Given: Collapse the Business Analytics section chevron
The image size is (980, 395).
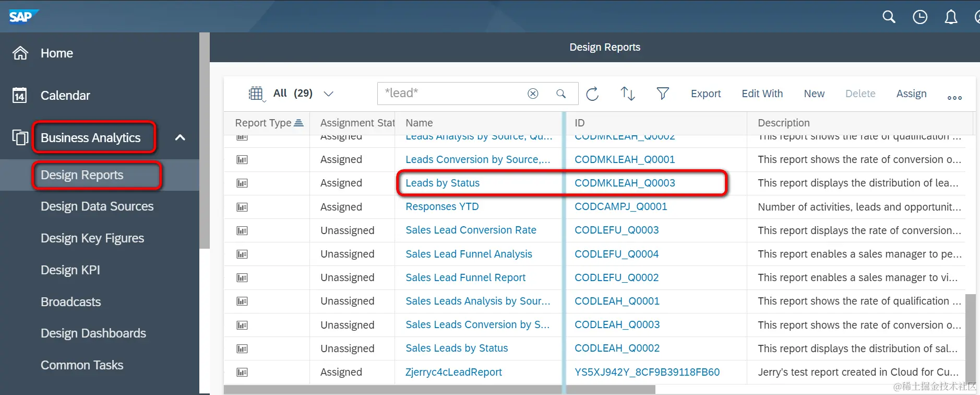Looking at the screenshot, I should click(x=180, y=137).
